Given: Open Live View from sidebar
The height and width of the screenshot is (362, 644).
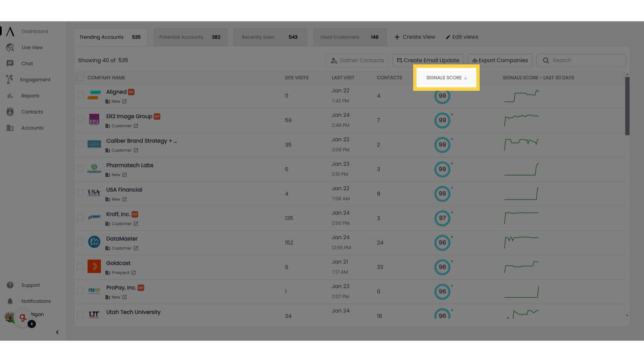Looking at the screenshot, I should coord(32,47).
